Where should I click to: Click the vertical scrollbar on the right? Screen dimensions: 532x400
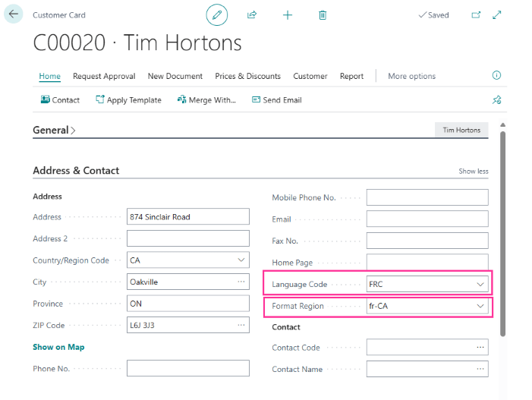[502, 228]
